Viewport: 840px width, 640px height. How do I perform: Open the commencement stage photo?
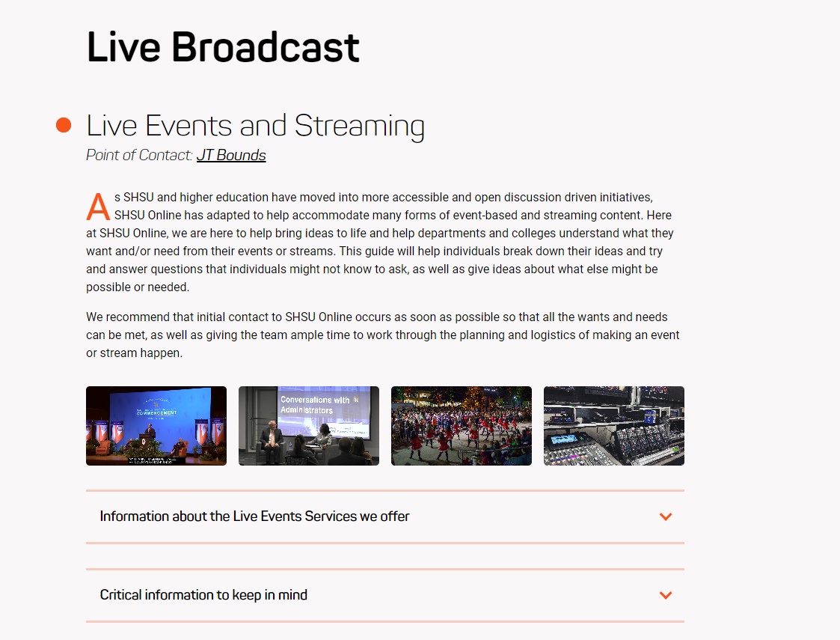(156, 425)
